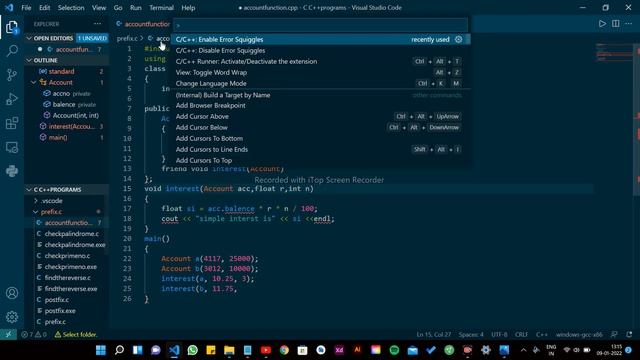
Task: Open the Search view in activity bar
Action: [12, 51]
